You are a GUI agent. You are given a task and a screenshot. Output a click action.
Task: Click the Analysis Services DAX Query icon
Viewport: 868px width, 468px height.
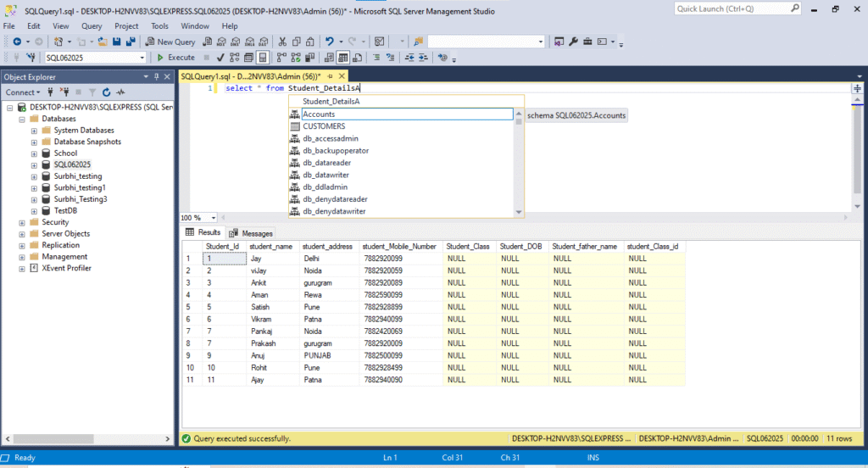264,42
